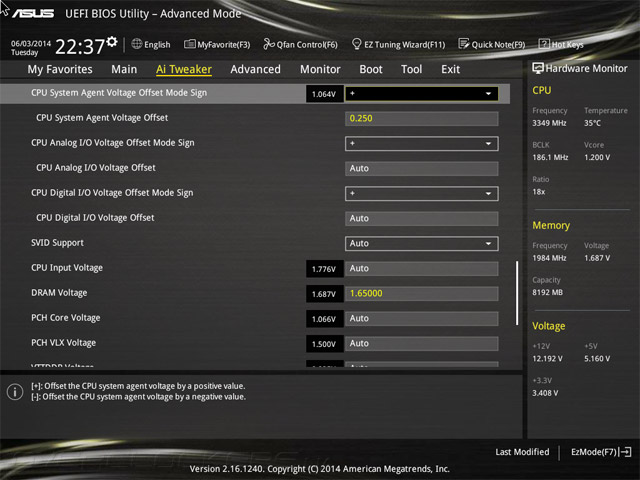Show Hot Keys question mark icon

[544, 44]
